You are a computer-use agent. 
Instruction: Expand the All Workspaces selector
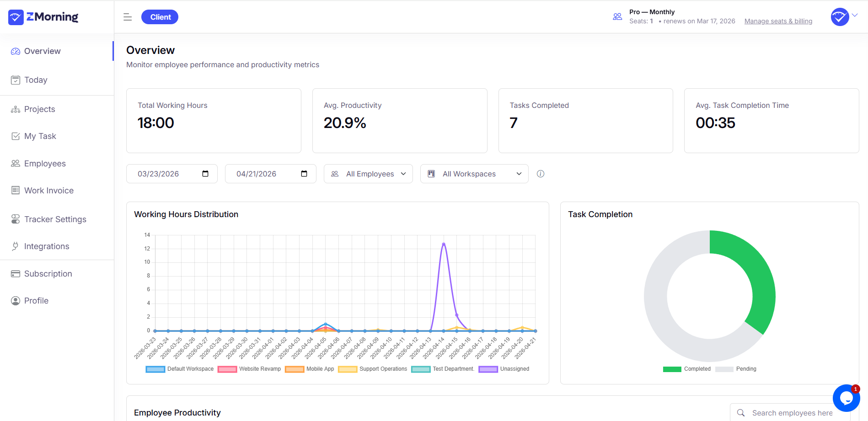pos(474,174)
